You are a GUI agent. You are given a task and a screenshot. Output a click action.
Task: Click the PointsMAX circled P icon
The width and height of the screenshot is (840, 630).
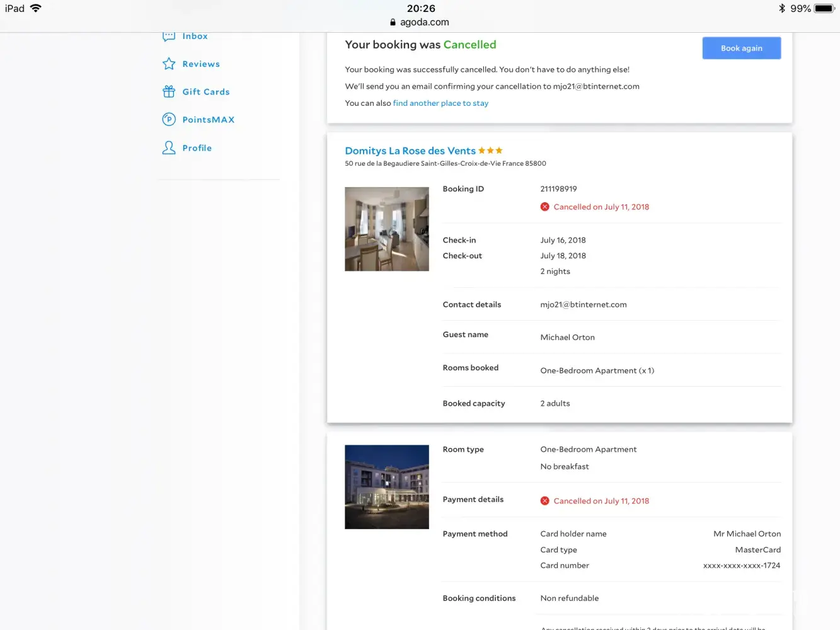(169, 120)
